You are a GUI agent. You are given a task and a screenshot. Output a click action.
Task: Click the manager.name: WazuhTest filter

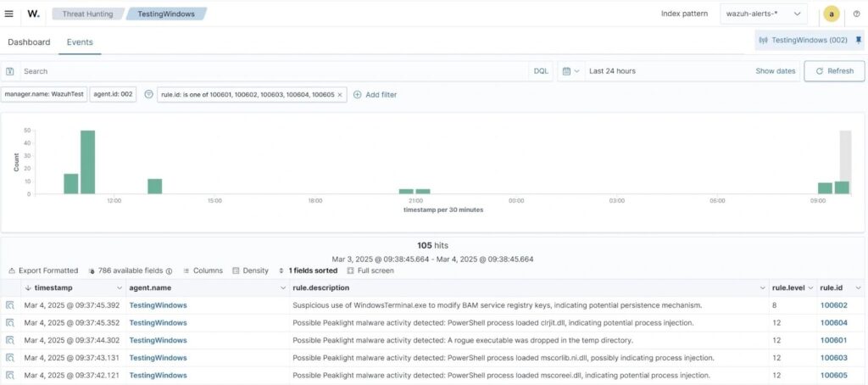44,95
